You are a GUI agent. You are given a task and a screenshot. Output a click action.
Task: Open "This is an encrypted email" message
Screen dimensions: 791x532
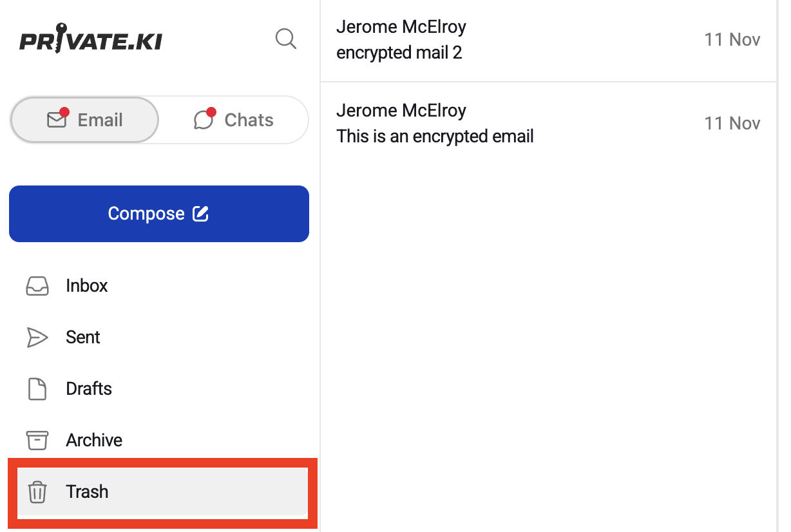coord(435,137)
